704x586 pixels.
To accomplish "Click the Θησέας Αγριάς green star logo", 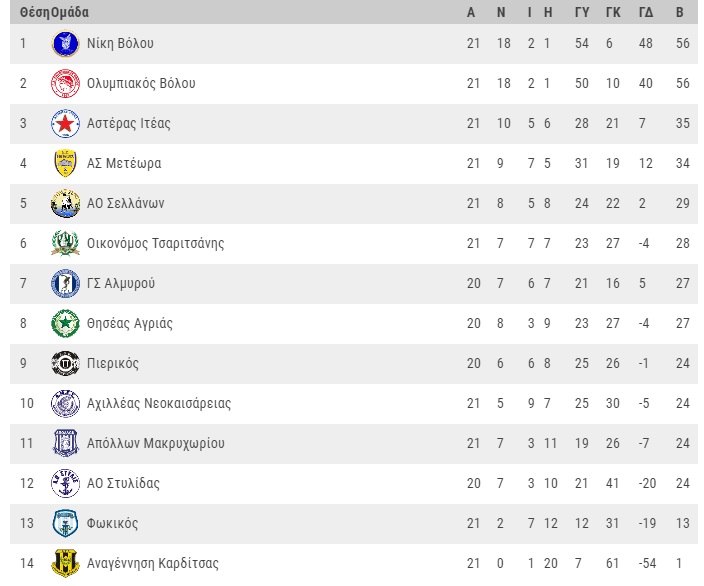I will pos(66,323).
